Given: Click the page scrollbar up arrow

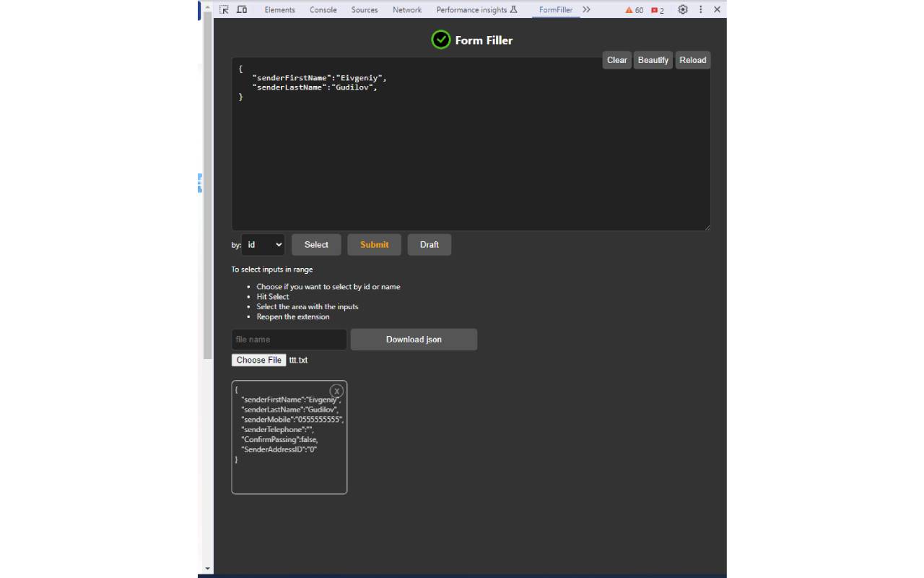Looking at the screenshot, I should pos(208,7).
